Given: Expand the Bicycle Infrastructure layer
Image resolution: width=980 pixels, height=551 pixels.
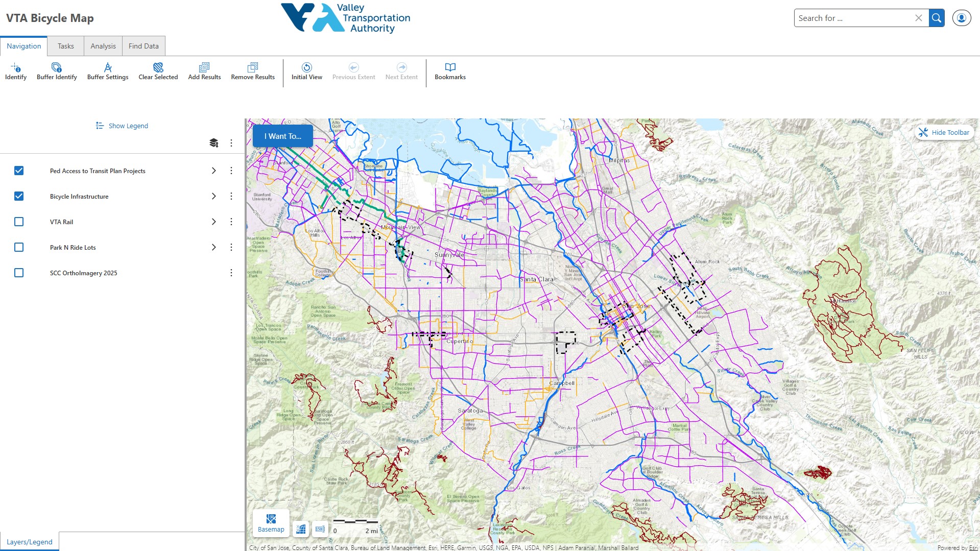Looking at the screenshot, I should click(x=214, y=196).
